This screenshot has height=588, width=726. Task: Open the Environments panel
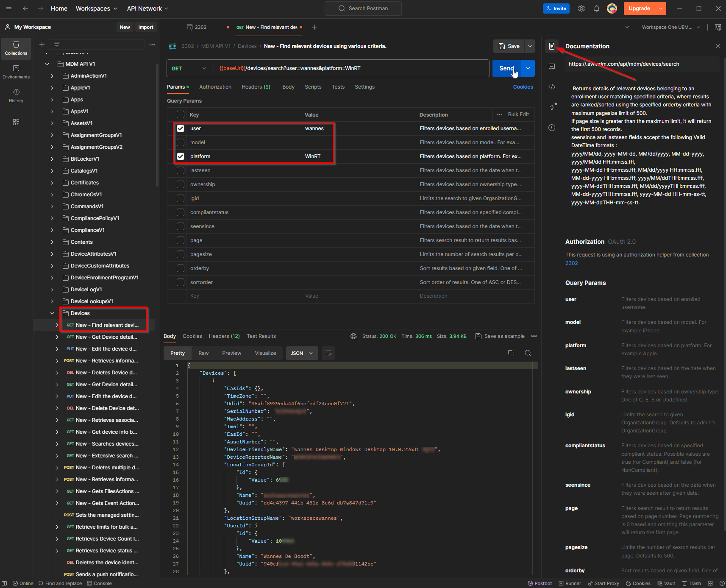[16, 71]
